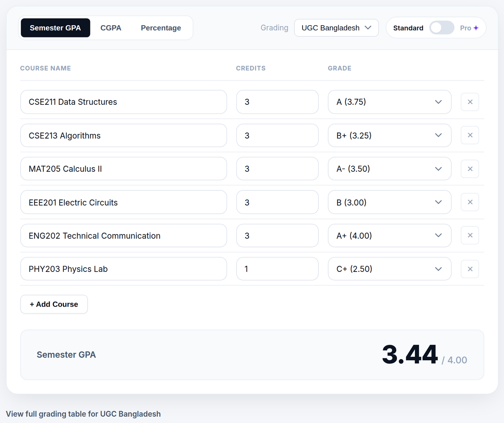The height and width of the screenshot is (423, 504).
Task: Focus credits field for MAT205 Calculus II
Action: point(278,169)
